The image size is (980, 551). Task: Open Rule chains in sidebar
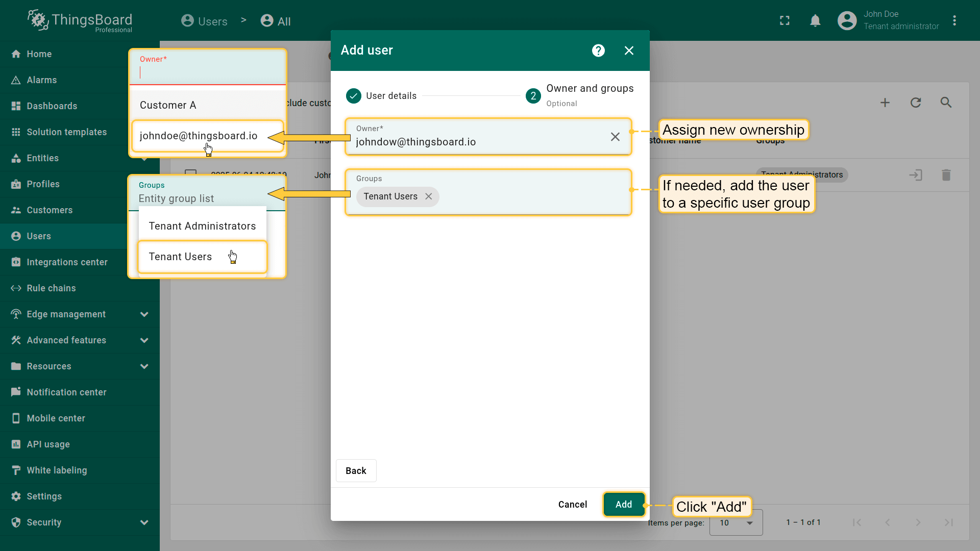pyautogui.click(x=51, y=288)
